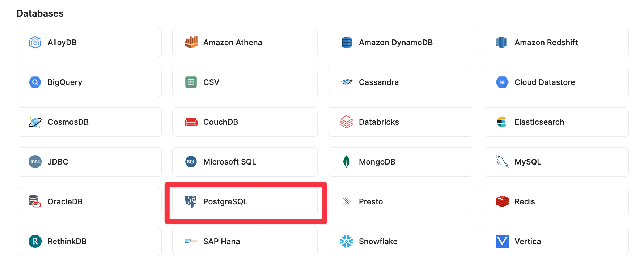Select the BigQuery magnifier icon
644x272 pixels.
pyautogui.click(x=35, y=82)
